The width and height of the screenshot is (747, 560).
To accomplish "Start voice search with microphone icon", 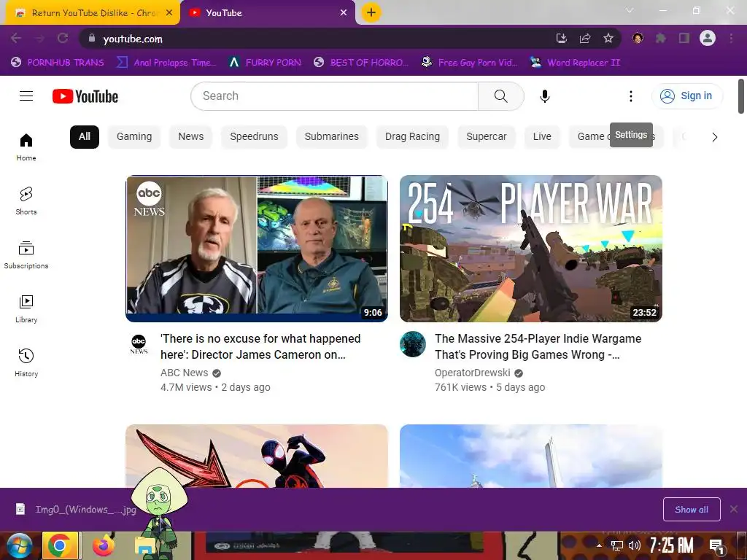I will point(544,96).
